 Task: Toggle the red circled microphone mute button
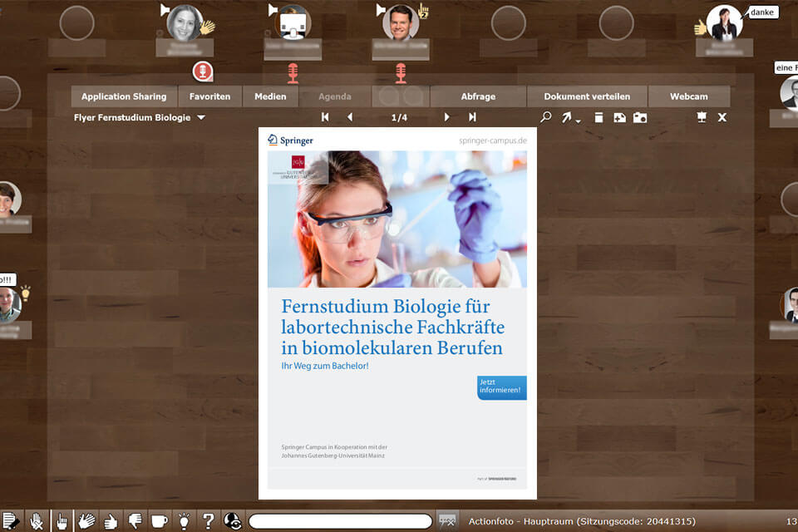pyautogui.click(x=202, y=71)
